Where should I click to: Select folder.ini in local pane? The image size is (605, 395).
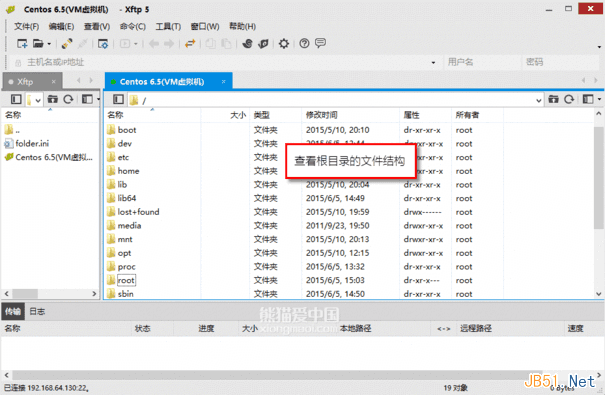pyautogui.click(x=32, y=143)
